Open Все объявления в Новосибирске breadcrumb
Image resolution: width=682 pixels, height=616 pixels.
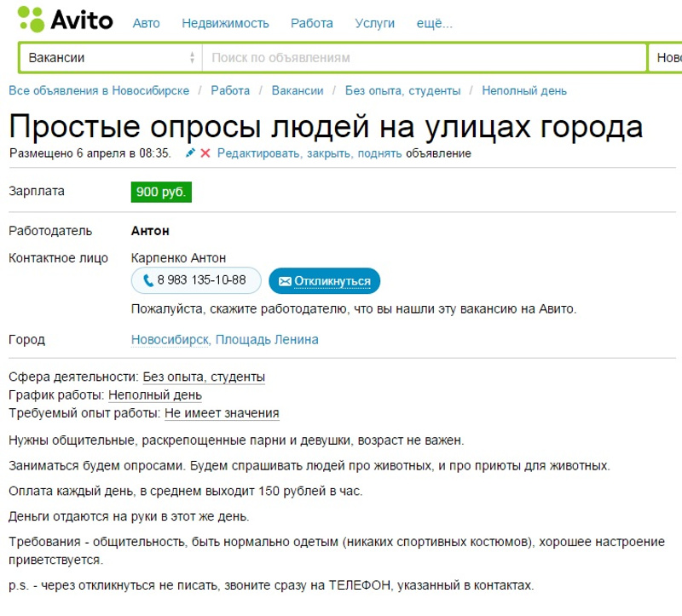pos(99,90)
